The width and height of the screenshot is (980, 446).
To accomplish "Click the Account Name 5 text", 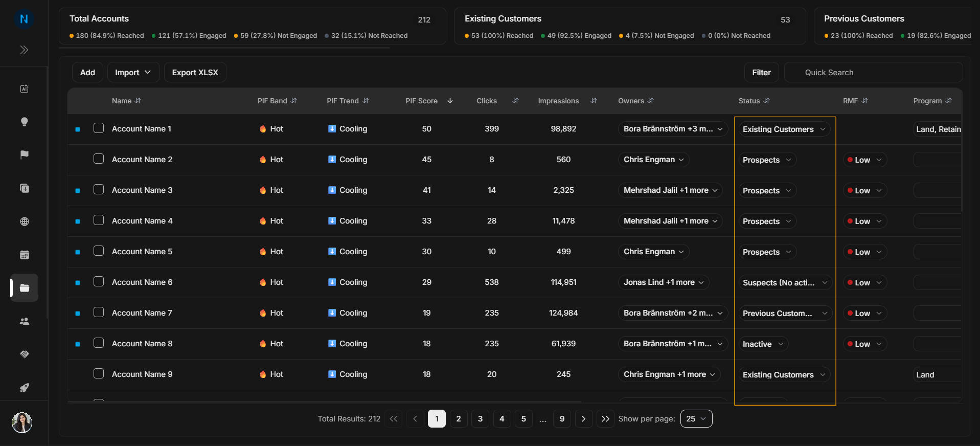I will [142, 252].
